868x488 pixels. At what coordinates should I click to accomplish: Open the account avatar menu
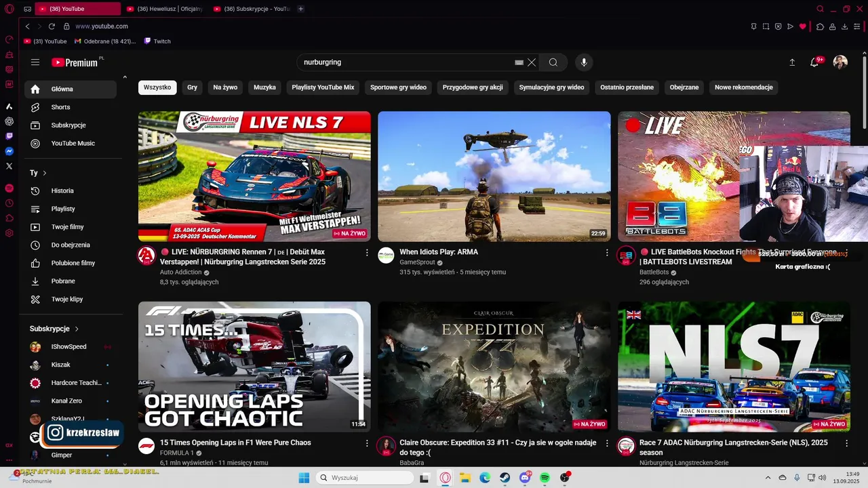(840, 62)
